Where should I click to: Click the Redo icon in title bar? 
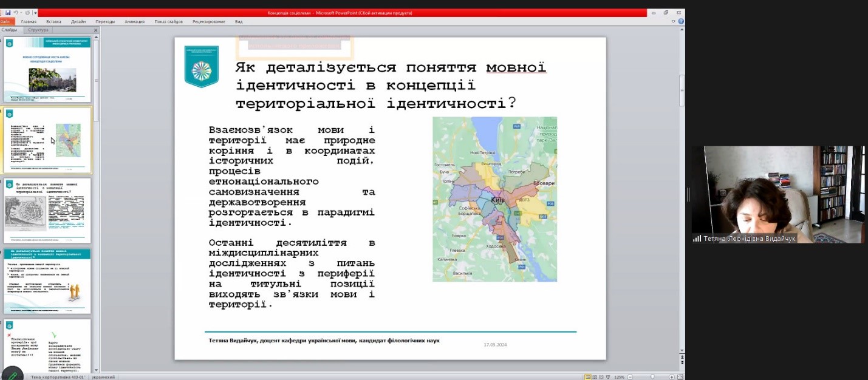click(27, 13)
